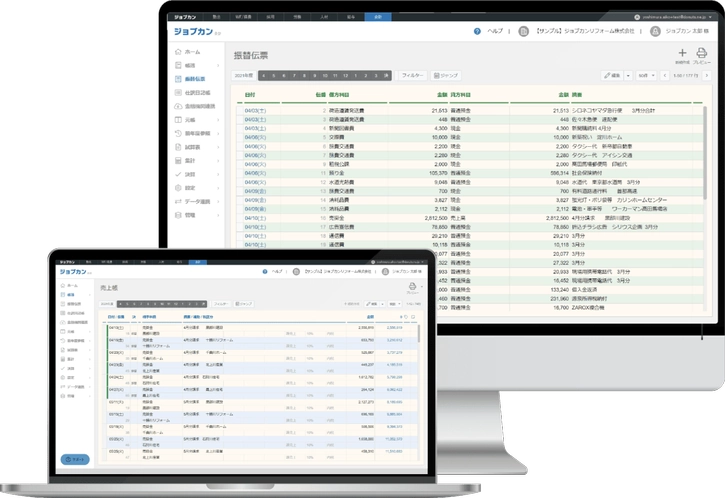725x498 pixels.
Task: Open the 集計 calculator icon on the monitor sidebar
Action: pyautogui.click(x=178, y=160)
